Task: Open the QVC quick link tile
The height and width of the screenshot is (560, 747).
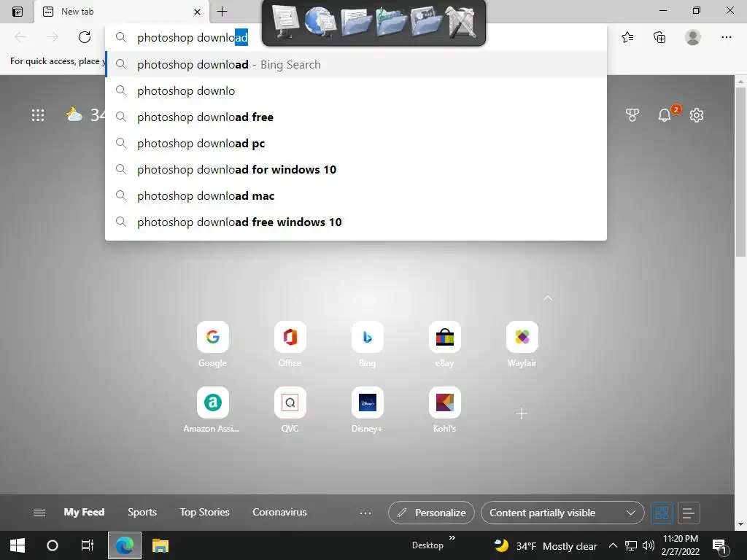Action: (290, 402)
